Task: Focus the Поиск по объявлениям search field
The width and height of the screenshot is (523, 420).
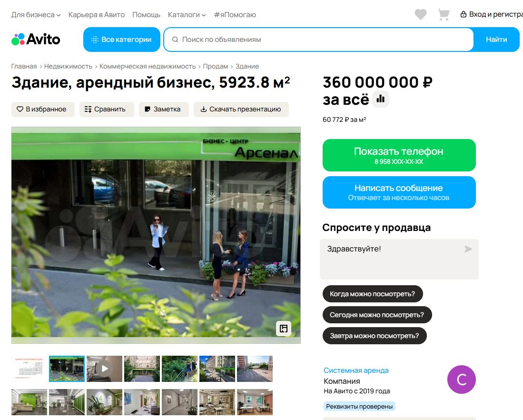Action: pos(318,40)
